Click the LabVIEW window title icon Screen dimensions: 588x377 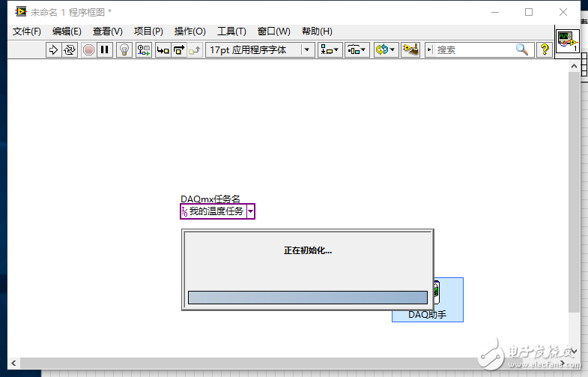[x=21, y=12]
